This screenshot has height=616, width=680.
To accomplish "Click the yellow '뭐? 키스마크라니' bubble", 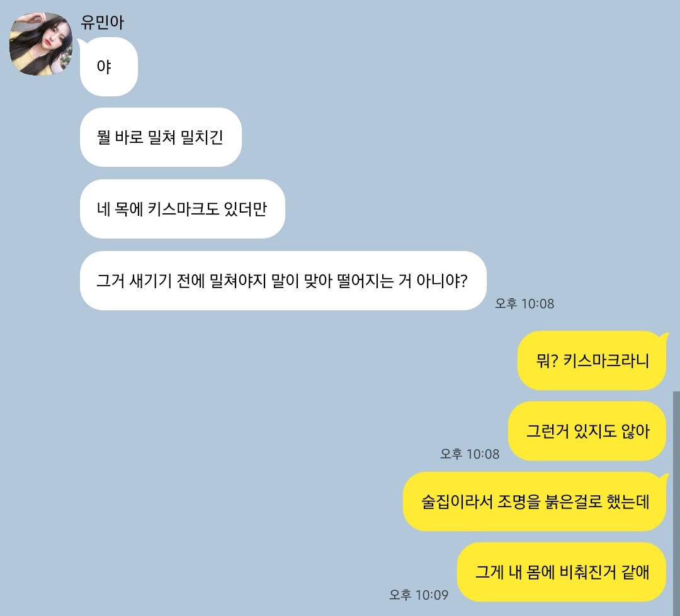I will coord(591,361).
